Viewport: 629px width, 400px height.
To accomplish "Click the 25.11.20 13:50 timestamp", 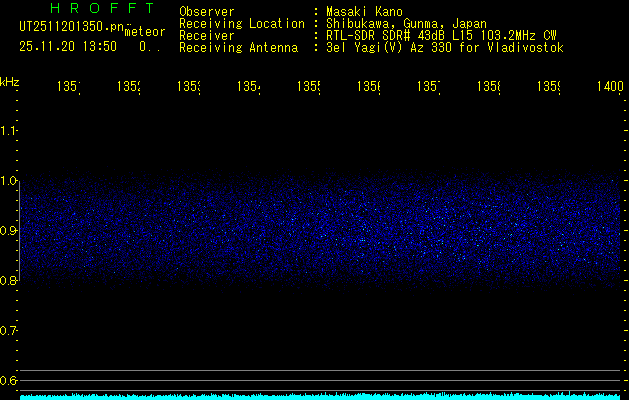I will point(68,46).
